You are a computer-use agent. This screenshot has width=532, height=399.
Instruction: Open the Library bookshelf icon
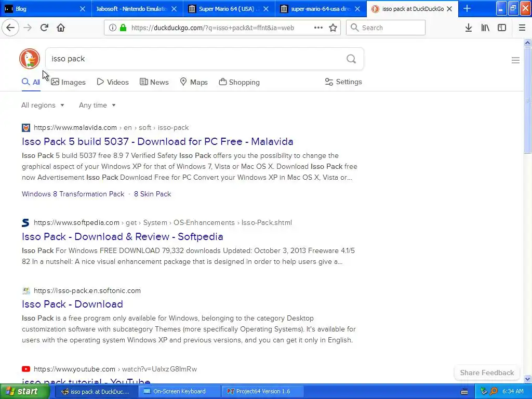coord(485,28)
